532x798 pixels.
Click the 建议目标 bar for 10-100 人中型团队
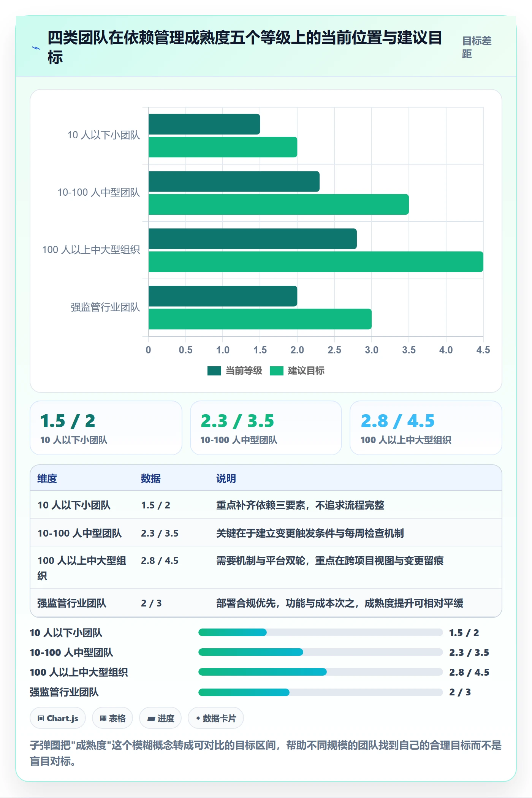[x=279, y=204]
